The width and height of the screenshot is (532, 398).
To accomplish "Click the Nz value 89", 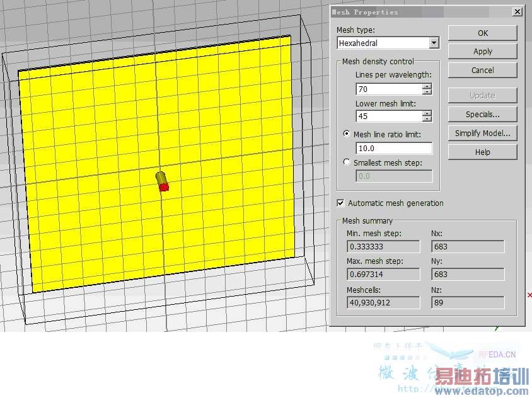I will [x=468, y=302].
